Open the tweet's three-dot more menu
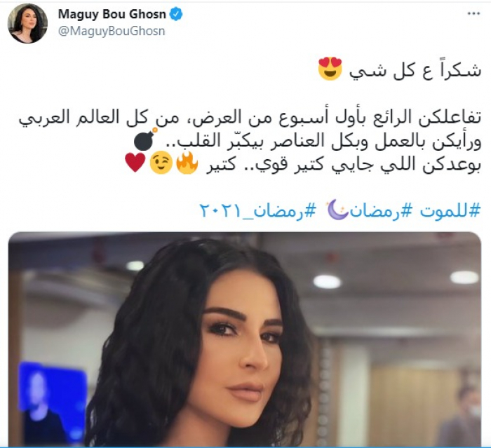 [x=473, y=13]
